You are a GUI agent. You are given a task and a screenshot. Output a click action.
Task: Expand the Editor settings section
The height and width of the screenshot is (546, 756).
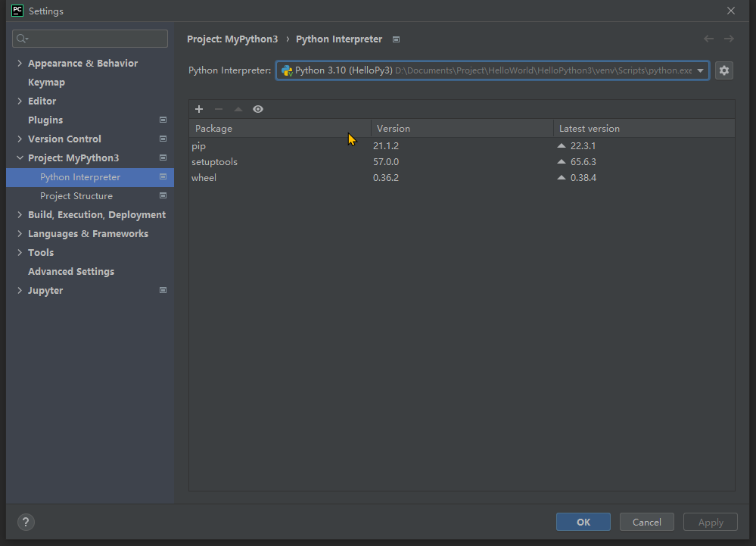click(20, 101)
